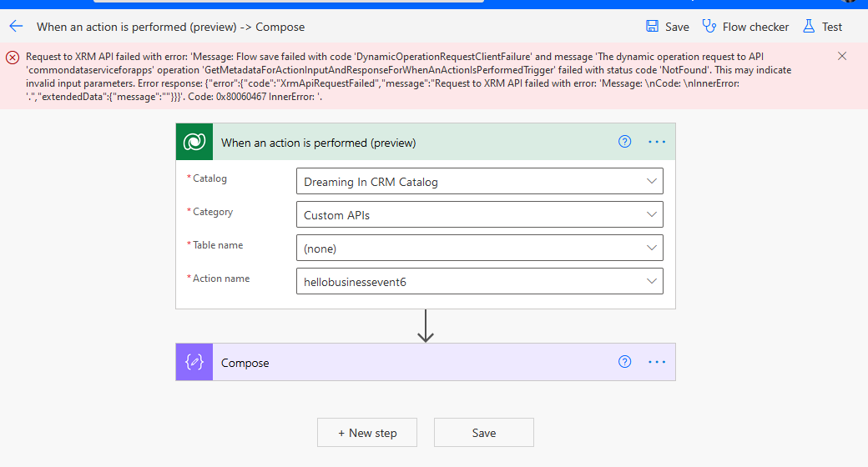Click the Dataverse trigger icon
The width and height of the screenshot is (868, 467).
194,143
